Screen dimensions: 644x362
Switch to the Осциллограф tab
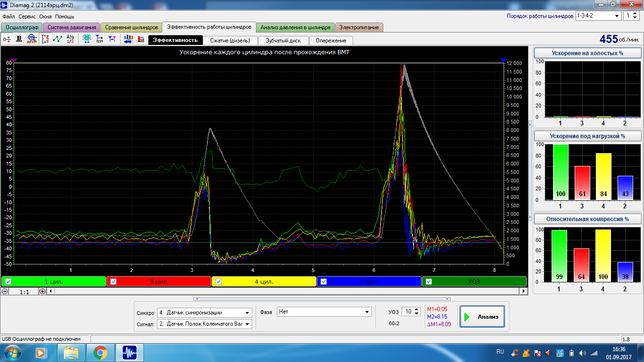coord(22,27)
